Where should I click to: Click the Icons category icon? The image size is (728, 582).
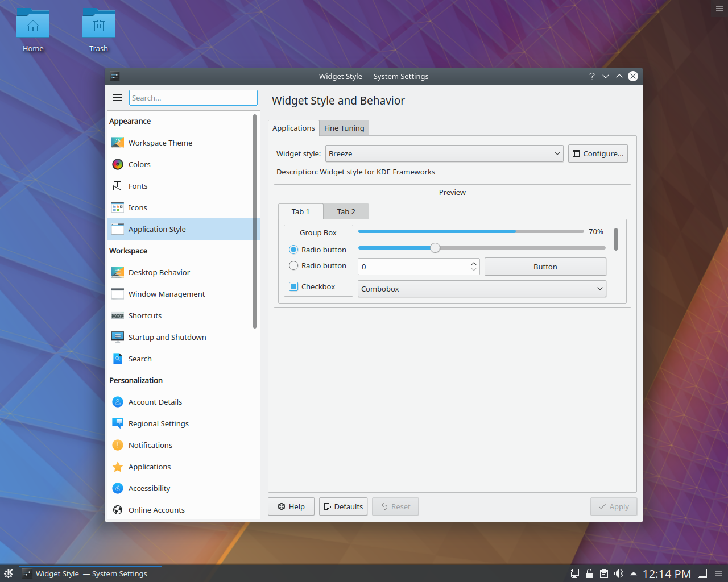click(118, 207)
